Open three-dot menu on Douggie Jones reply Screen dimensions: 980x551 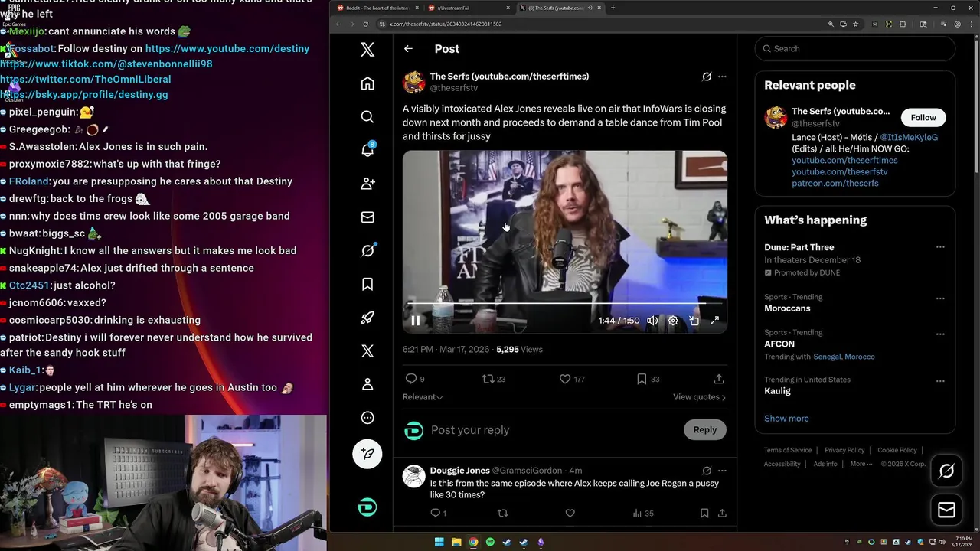click(722, 471)
